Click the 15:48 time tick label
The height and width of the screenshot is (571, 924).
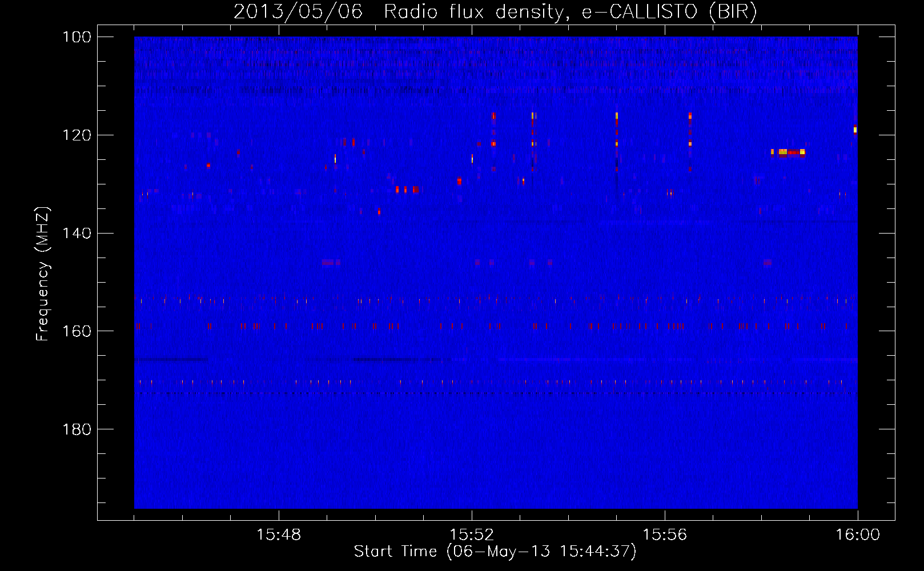coord(279,535)
